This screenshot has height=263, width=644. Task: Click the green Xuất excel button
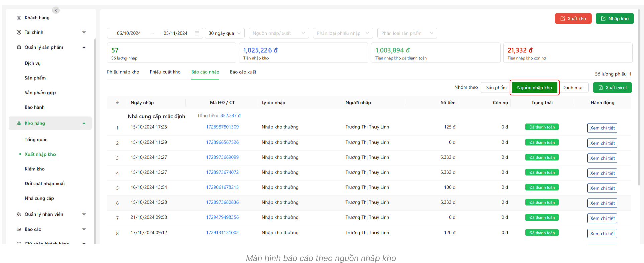(x=612, y=88)
